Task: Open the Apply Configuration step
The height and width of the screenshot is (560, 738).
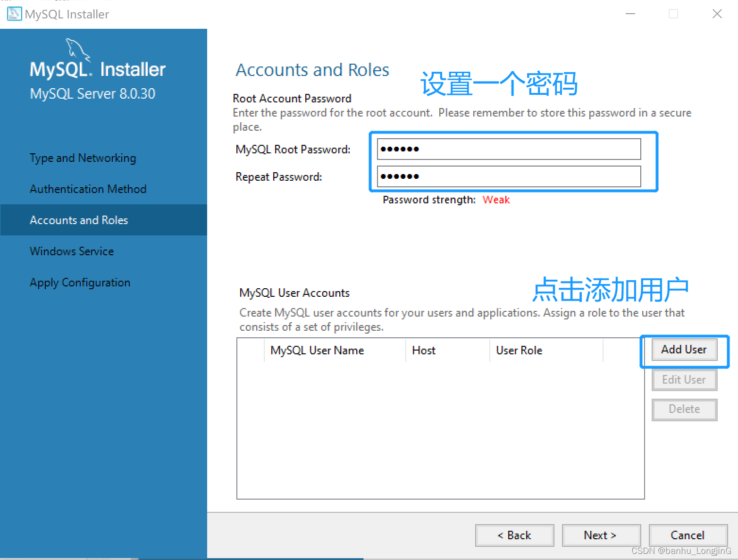Action: (103, 283)
